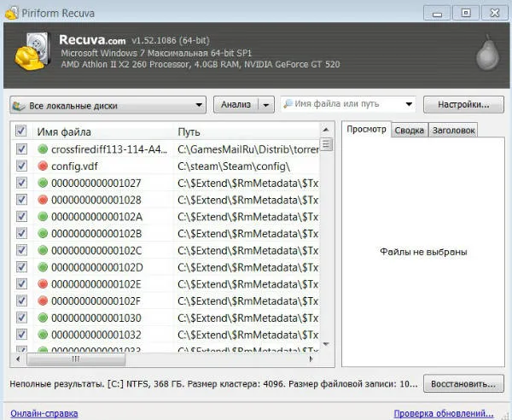Click the red status dot of 00000000000102F

(43, 300)
